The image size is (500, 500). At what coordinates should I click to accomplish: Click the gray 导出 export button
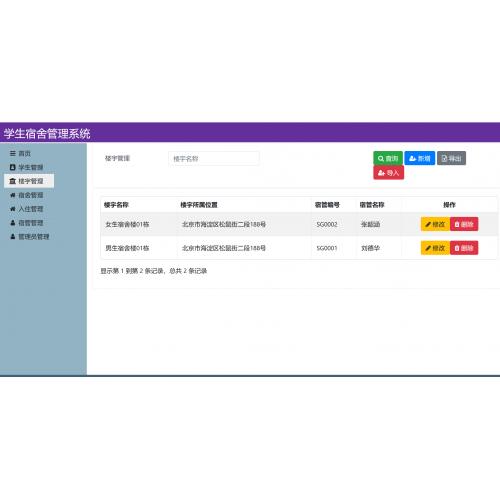point(451,158)
